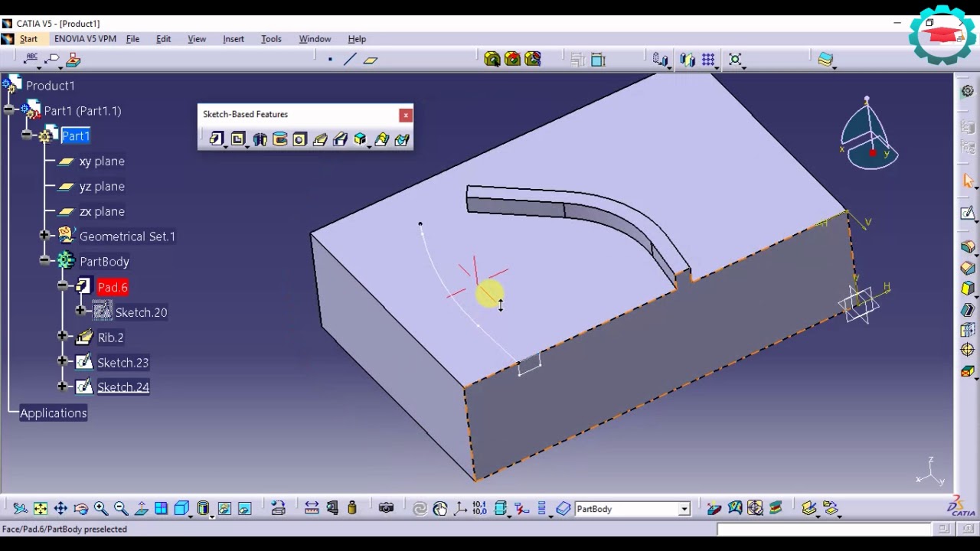This screenshot has height=551, width=980.
Task: Click the Line tool in top toolbar
Action: 350,59
